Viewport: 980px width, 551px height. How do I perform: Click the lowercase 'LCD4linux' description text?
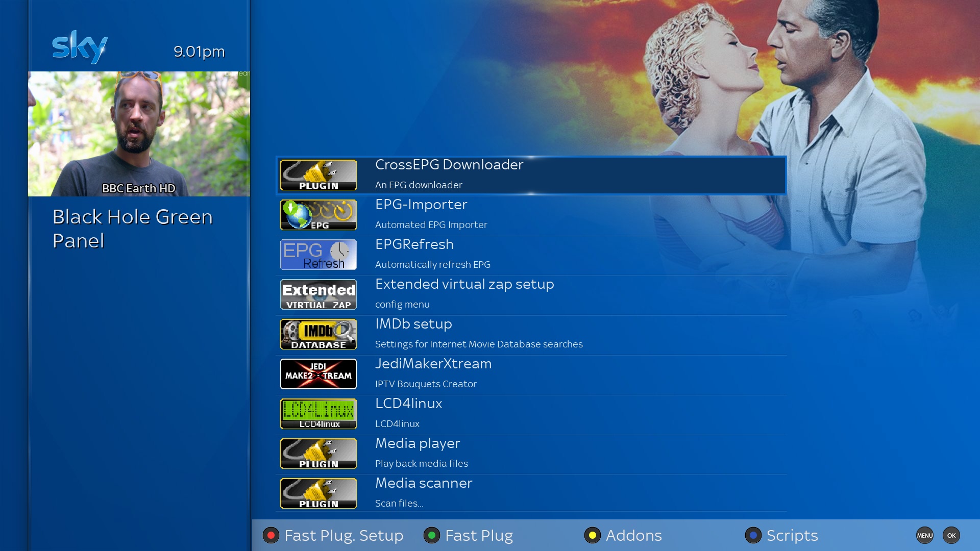[x=397, y=424]
